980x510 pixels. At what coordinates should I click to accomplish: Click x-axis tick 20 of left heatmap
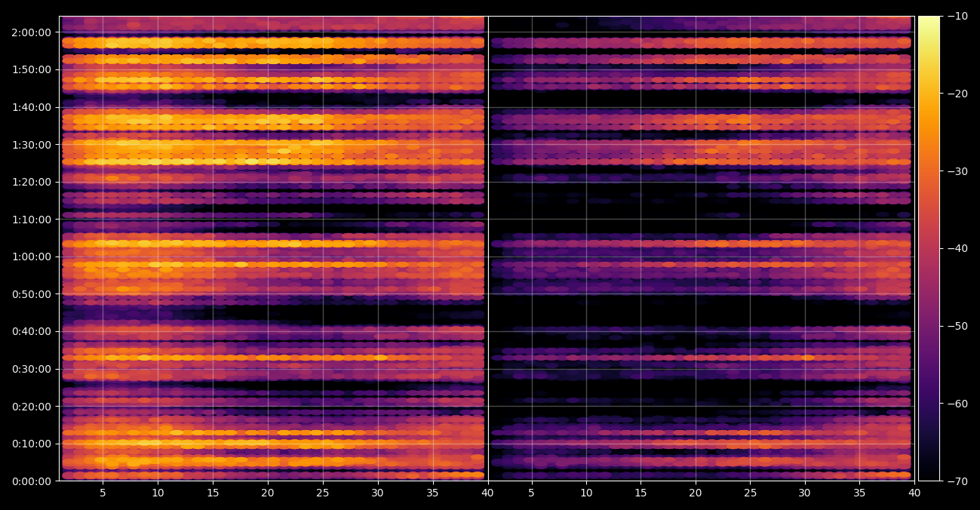click(268, 493)
